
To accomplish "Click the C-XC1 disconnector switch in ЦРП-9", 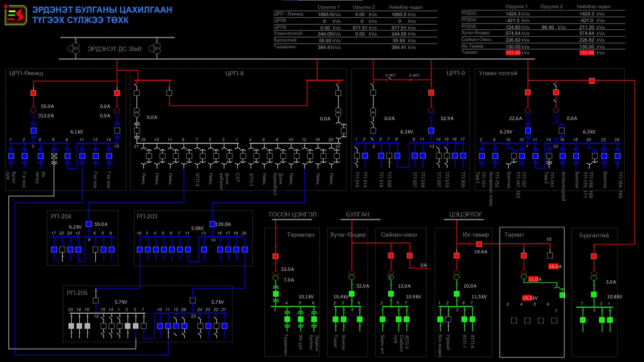I will coord(390,79).
